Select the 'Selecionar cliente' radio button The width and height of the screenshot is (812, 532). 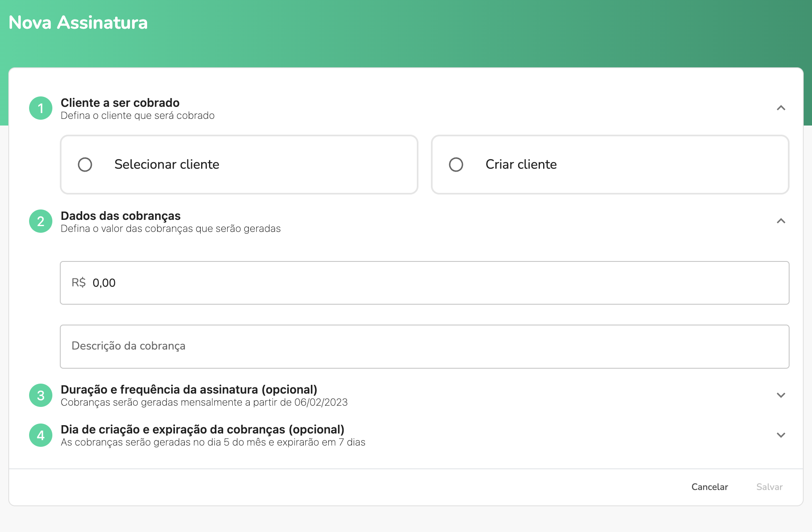[85, 165]
